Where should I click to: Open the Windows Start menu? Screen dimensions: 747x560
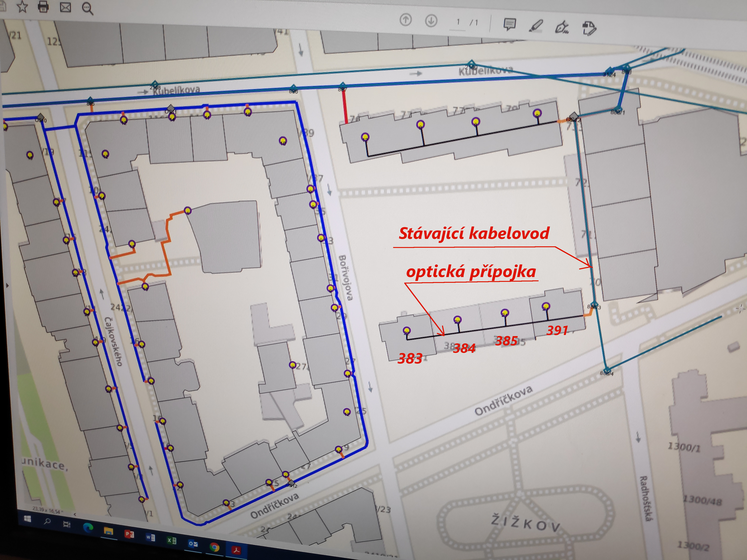click(x=27, y=519)
